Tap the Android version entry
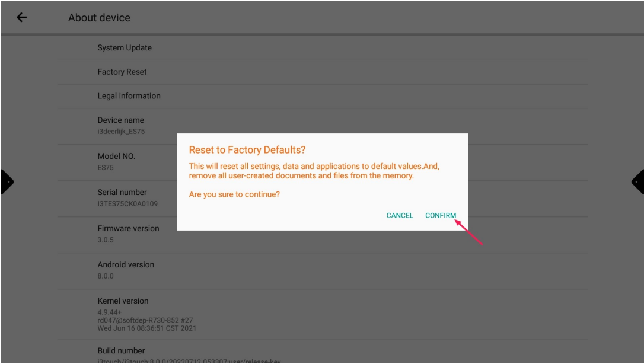The image size is (644, 364). click(x=126, y=270)
